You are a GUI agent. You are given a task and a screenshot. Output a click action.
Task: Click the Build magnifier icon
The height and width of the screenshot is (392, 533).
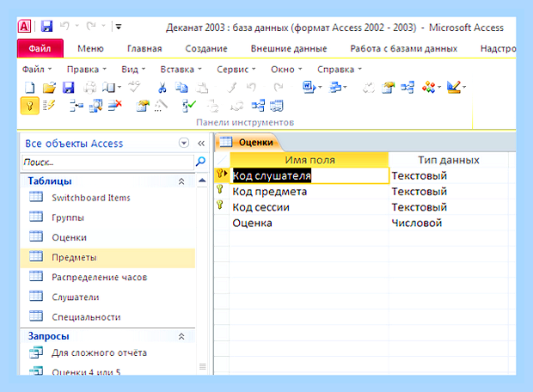coord(96,106)
